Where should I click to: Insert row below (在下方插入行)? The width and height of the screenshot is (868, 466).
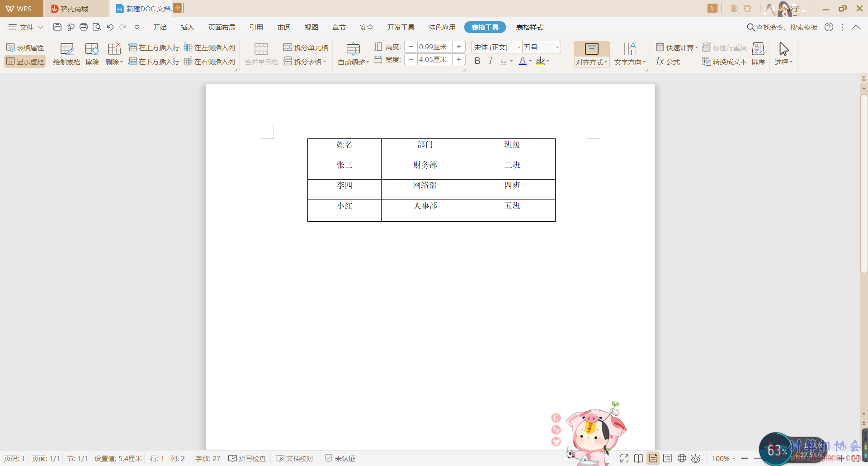[154, 62]
